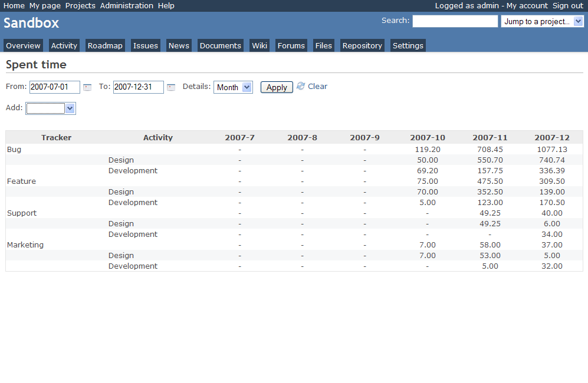Open the Add criteria dropdown
Image resolution: width=588 pixels, height=383 pixels.
(x=51, y=108)
